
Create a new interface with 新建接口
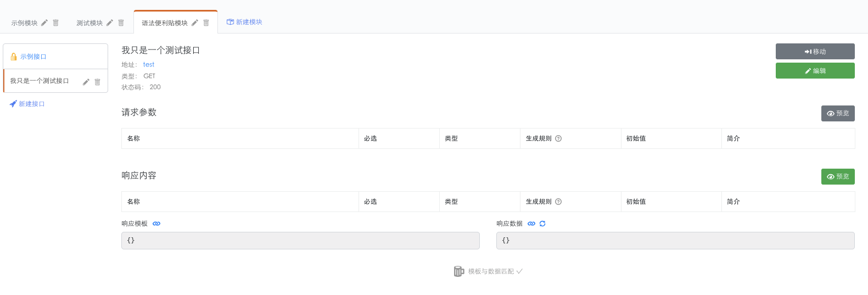(x=27, y=104)
